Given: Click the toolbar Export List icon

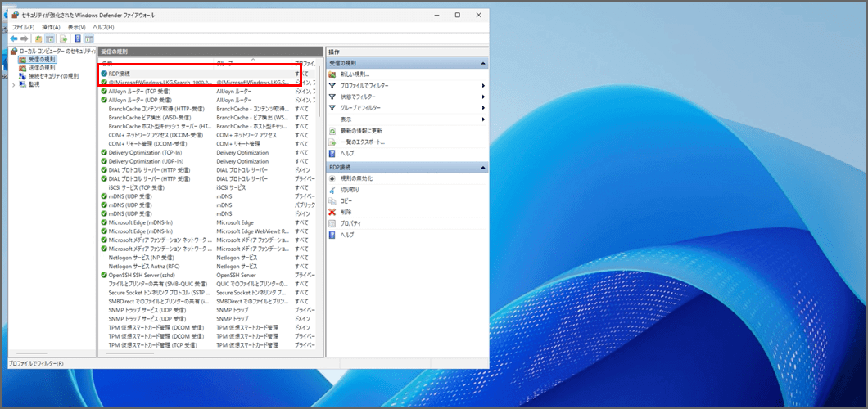Looking at the screenshot, I should pyautogui.click(x=63, y=38).
